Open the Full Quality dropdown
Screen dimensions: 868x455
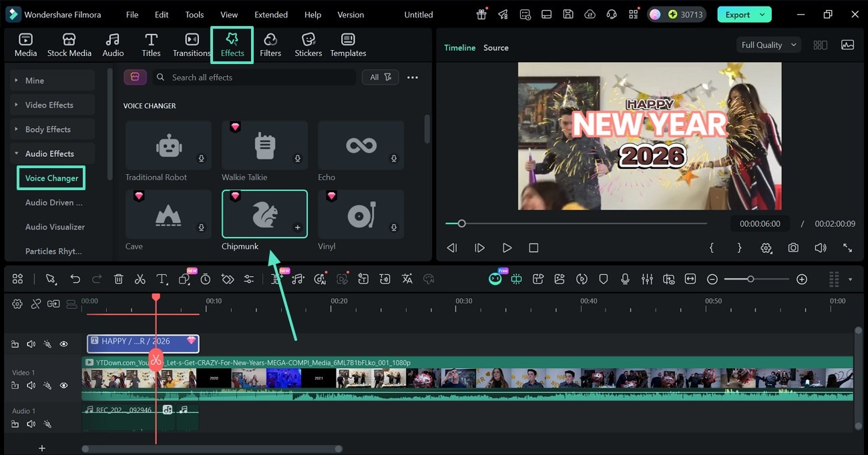(x=769, y=45)
